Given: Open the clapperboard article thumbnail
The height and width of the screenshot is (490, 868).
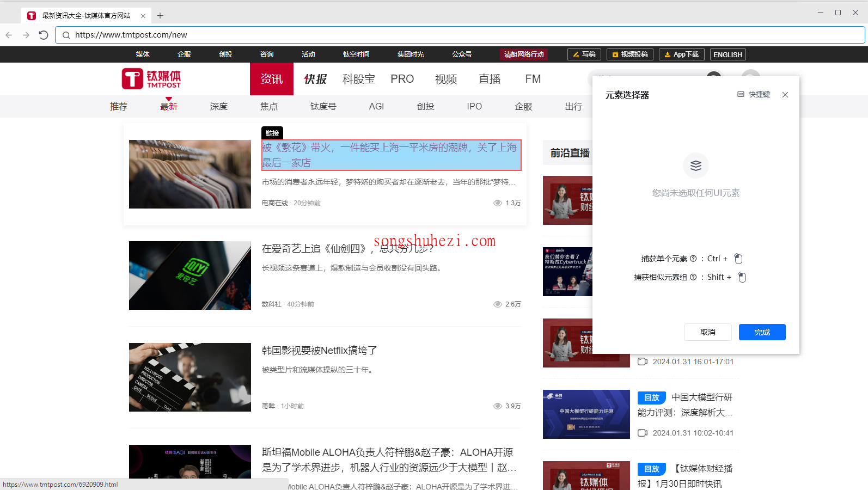Looking at the screenshot, I should (x=190, y=377).
